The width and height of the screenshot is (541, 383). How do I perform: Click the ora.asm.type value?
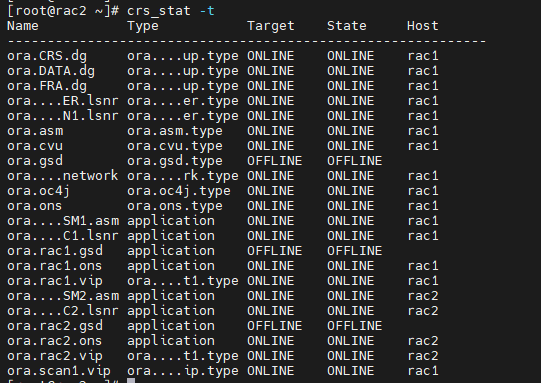coord(175,131)
